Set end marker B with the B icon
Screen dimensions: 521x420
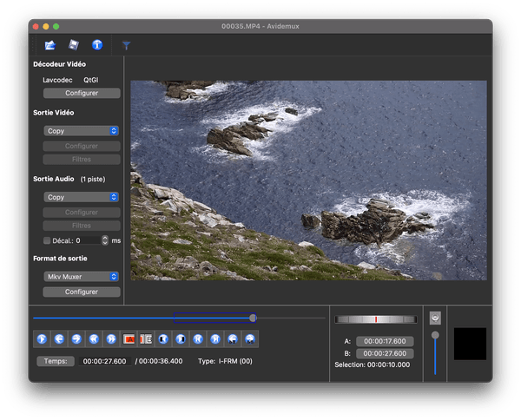click(146, 339)
